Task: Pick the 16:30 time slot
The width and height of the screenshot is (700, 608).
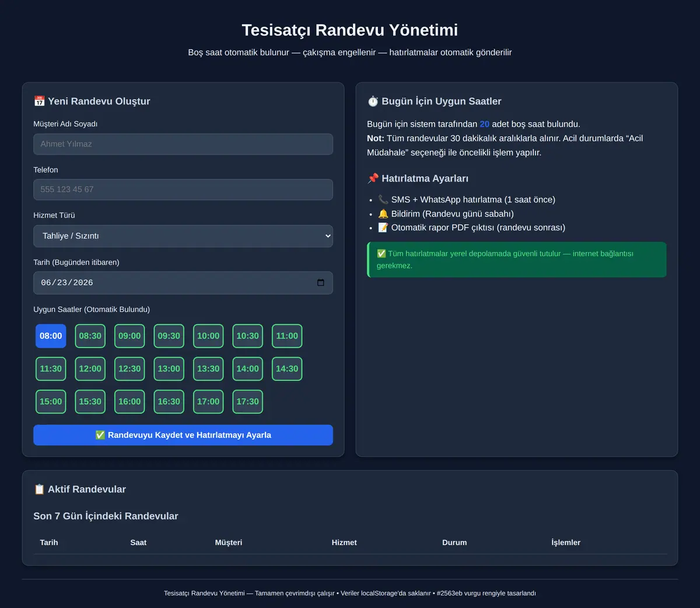Action: coord(169,401)
